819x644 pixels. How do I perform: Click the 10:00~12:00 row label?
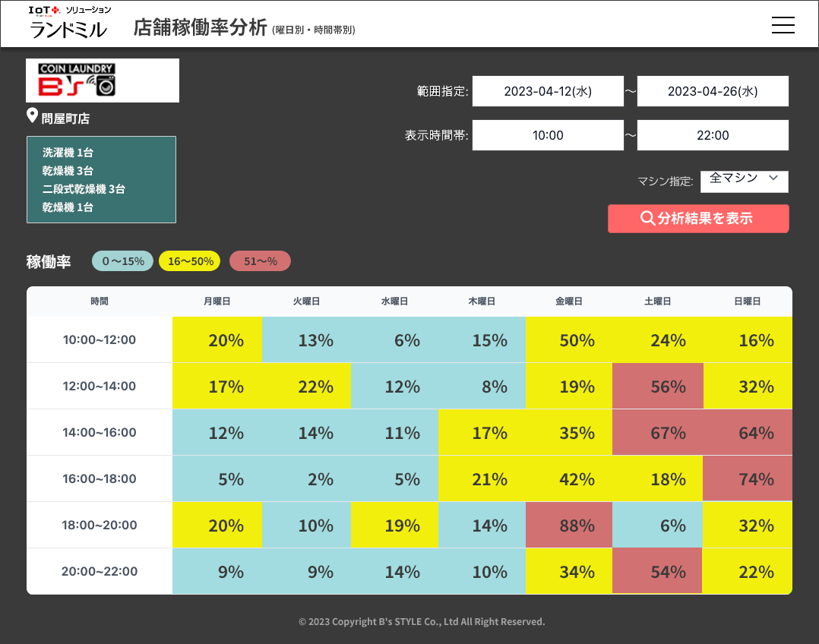pos(100,339)
